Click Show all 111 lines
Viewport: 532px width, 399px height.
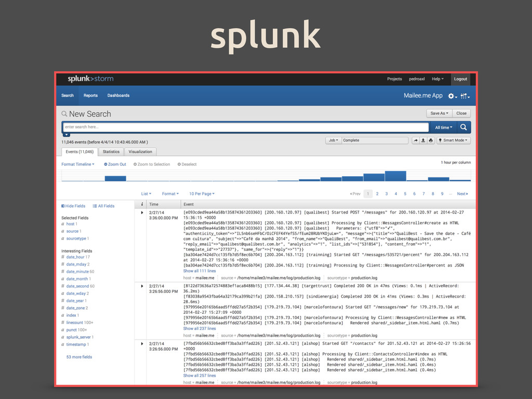pos(199,271)
